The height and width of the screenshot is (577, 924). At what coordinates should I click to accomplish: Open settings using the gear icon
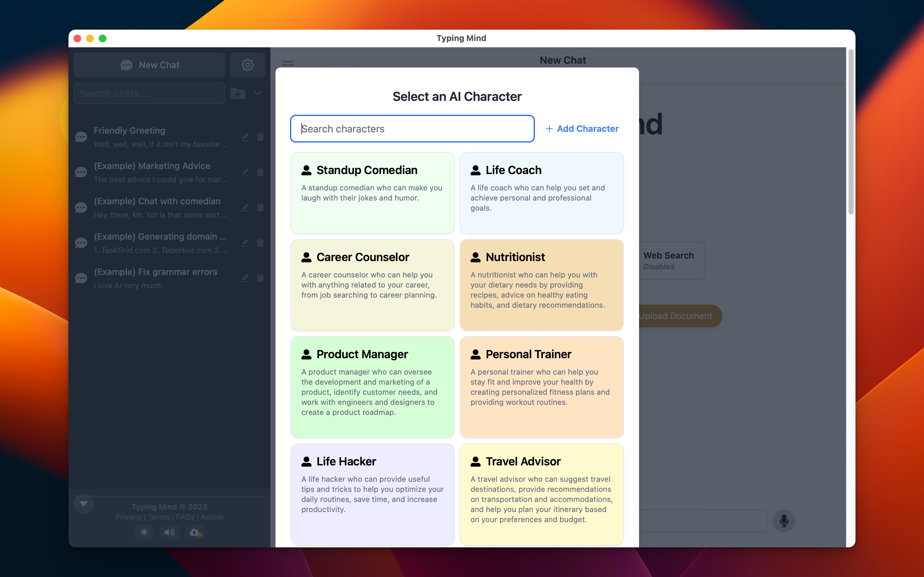[x=247, y=65]
